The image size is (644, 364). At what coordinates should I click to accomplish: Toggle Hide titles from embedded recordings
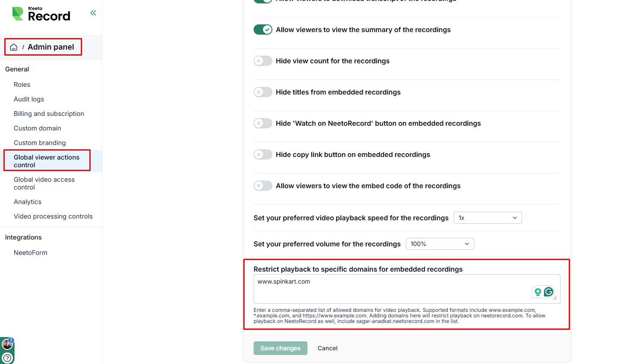263,92
